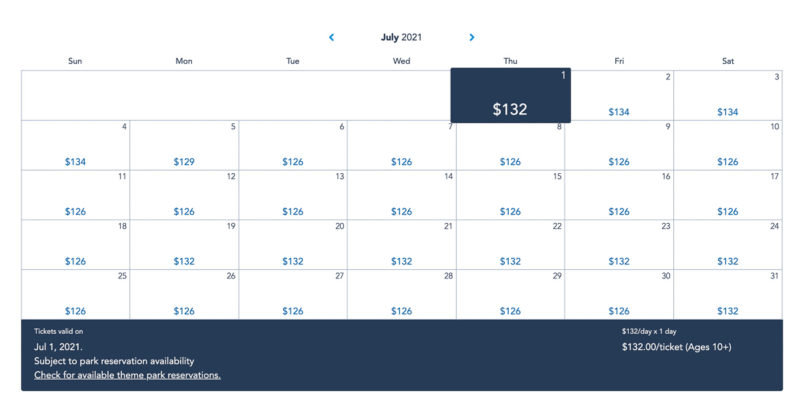800x401 pixels.
Task: Select Thursday July 22 at $132
Action: [510, 245]
